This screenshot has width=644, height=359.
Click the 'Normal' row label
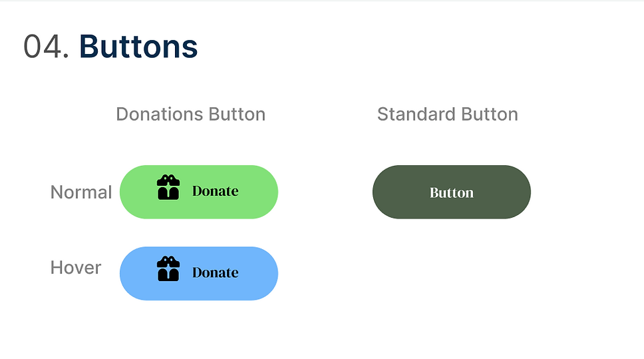tap(81, 192)
